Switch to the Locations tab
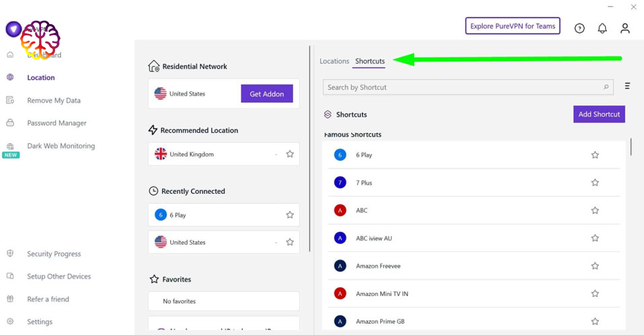Image resolution: width=644 pixels, height=335 pixels. click(x=334, y=61)
